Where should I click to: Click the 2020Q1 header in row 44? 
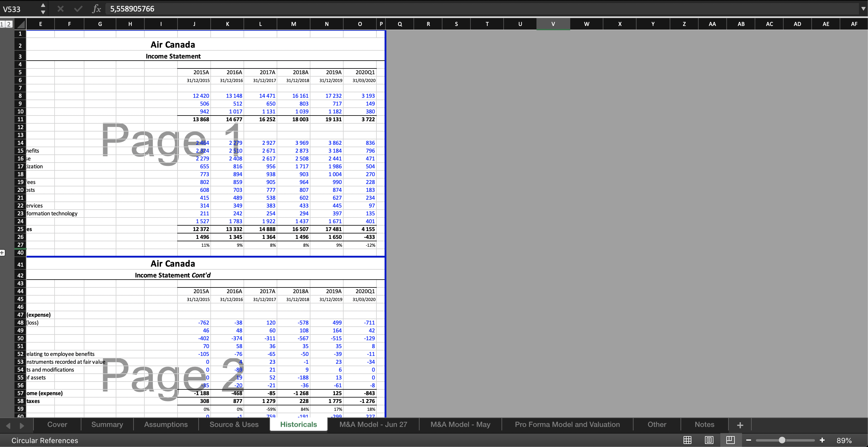pyautogui.click(x=365, y=291)
